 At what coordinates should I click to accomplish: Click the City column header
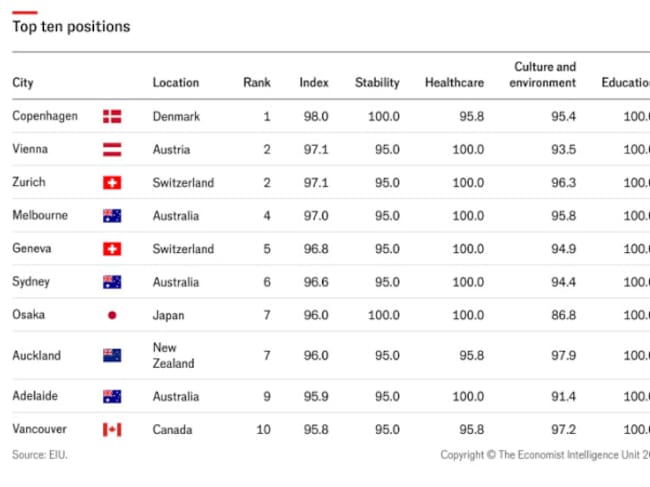(22, 83)
